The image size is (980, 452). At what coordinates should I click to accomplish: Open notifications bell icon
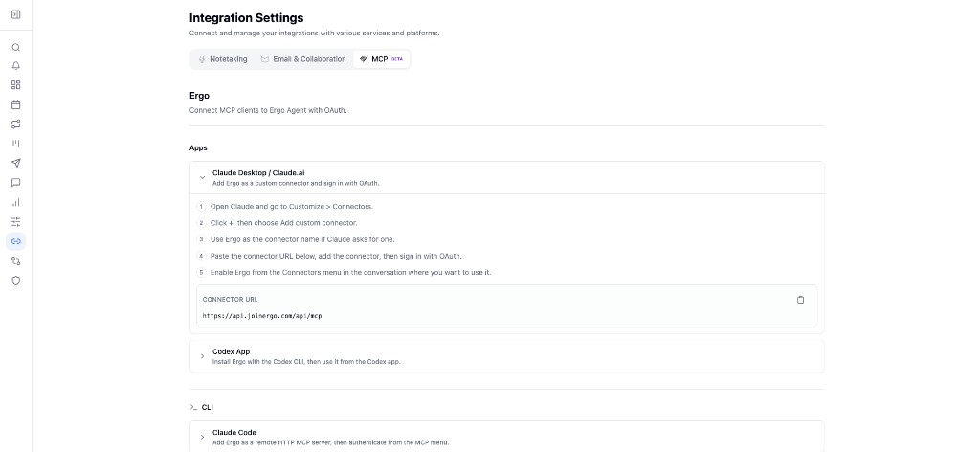click(16, 66)
